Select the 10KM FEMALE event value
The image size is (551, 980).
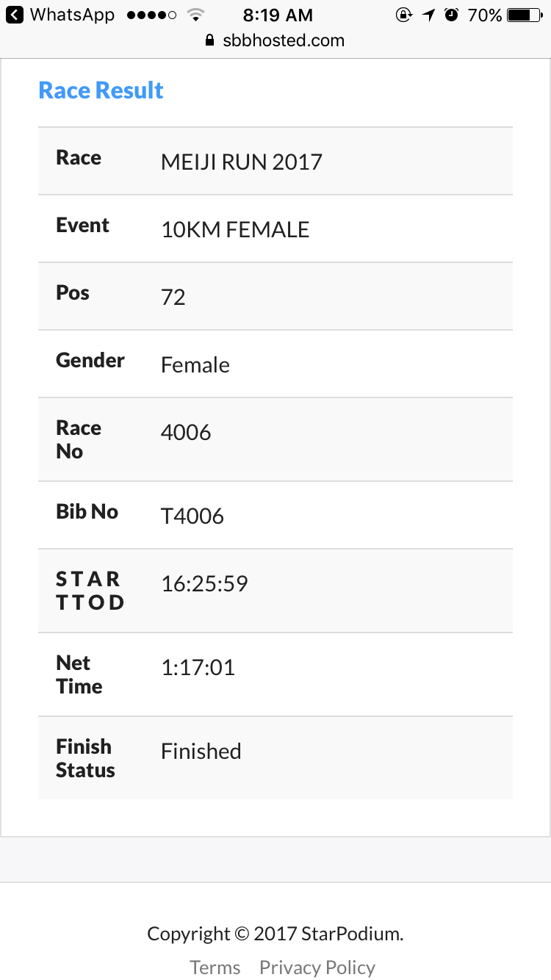(235, 230)
